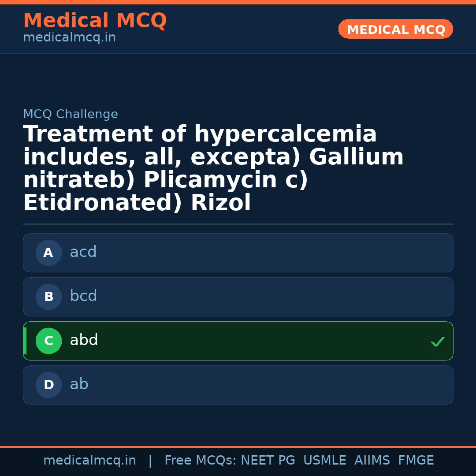
Task: Click the green letter C circle badge
Action: [48, 341]
